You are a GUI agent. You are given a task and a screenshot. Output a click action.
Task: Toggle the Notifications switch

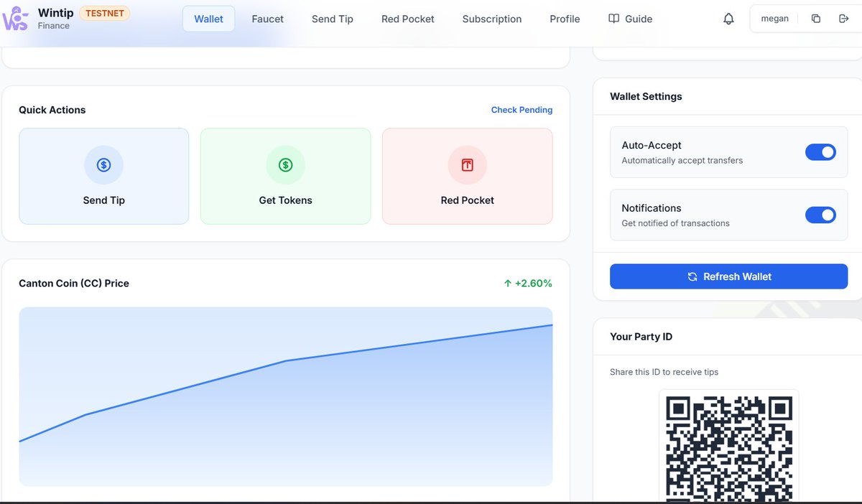[x=820, y=215]
